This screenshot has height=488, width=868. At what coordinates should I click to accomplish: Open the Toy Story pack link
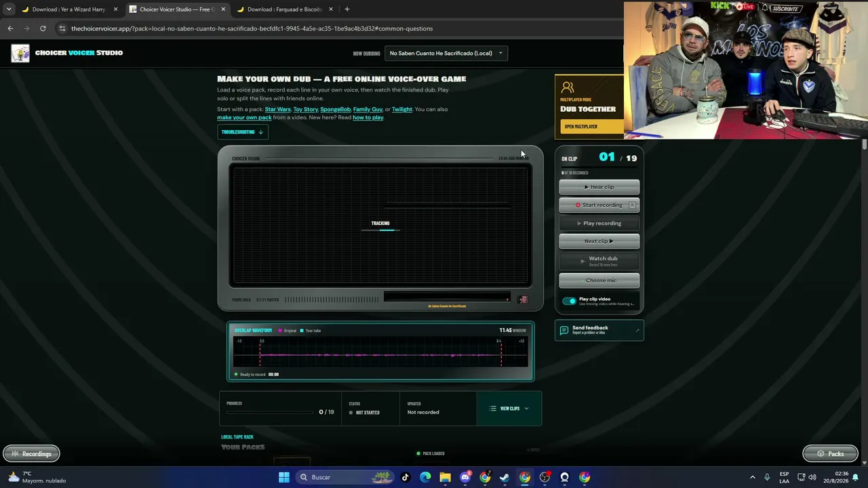click(305, 109)
